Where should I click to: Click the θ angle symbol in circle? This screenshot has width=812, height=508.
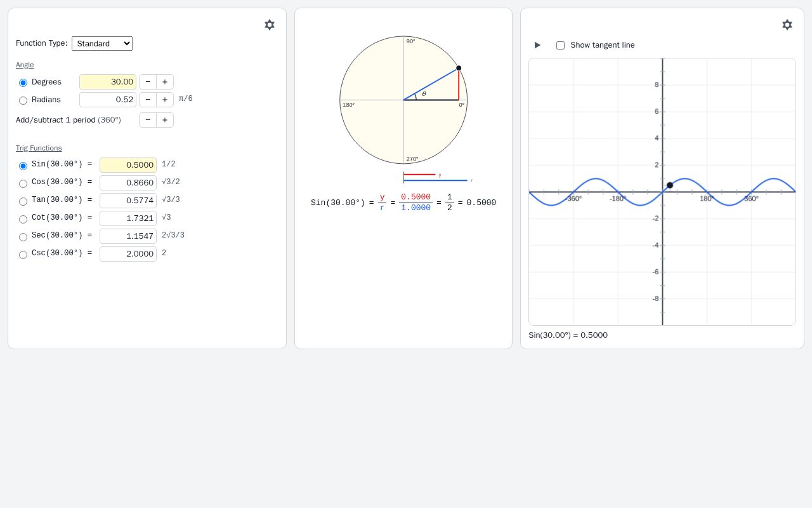click(x=424, y=94)
